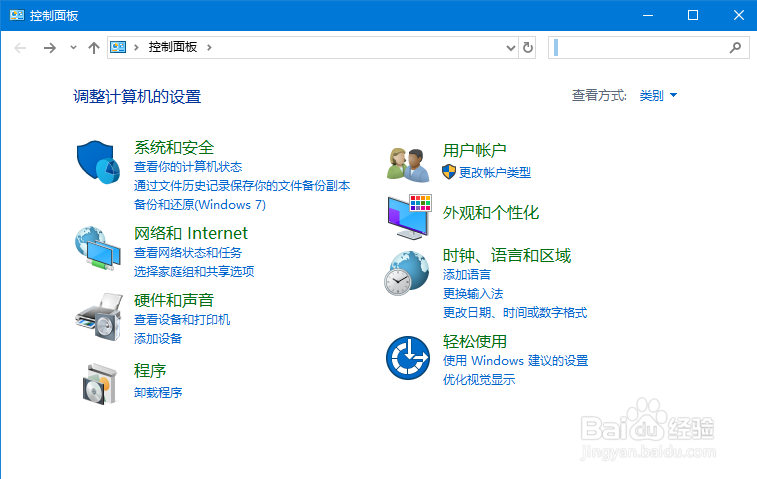Open the 时钟、语言和区域 globe clock icon
This screenshot has width=757, height=479.
point(407,273)
